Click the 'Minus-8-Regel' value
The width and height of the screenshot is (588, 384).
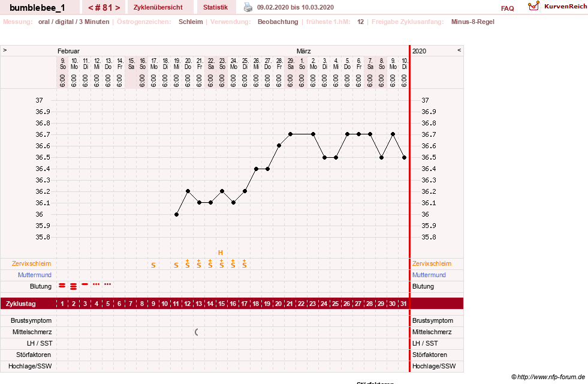[472, 22]
